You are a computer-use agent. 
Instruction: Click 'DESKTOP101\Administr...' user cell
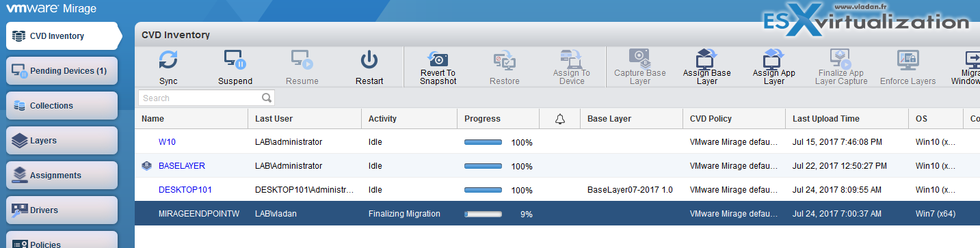304,189
